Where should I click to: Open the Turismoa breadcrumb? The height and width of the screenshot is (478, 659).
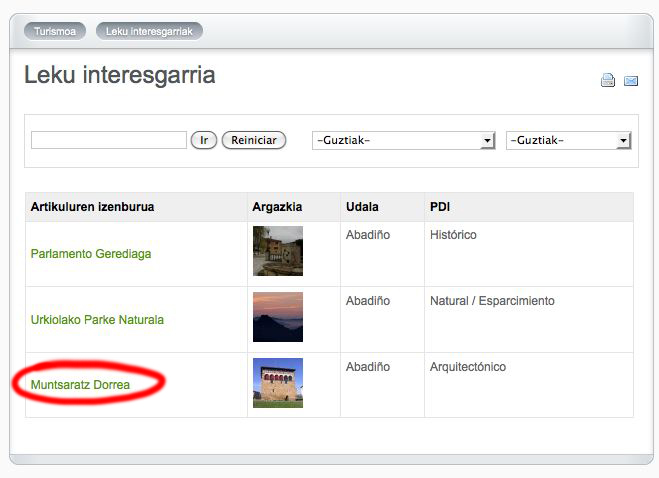point(55,31)
